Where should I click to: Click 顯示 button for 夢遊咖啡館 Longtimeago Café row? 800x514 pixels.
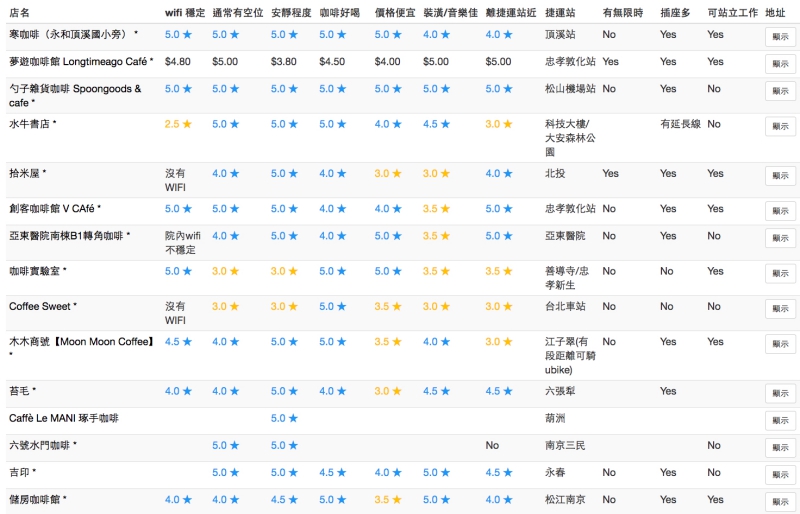[780, 64]
